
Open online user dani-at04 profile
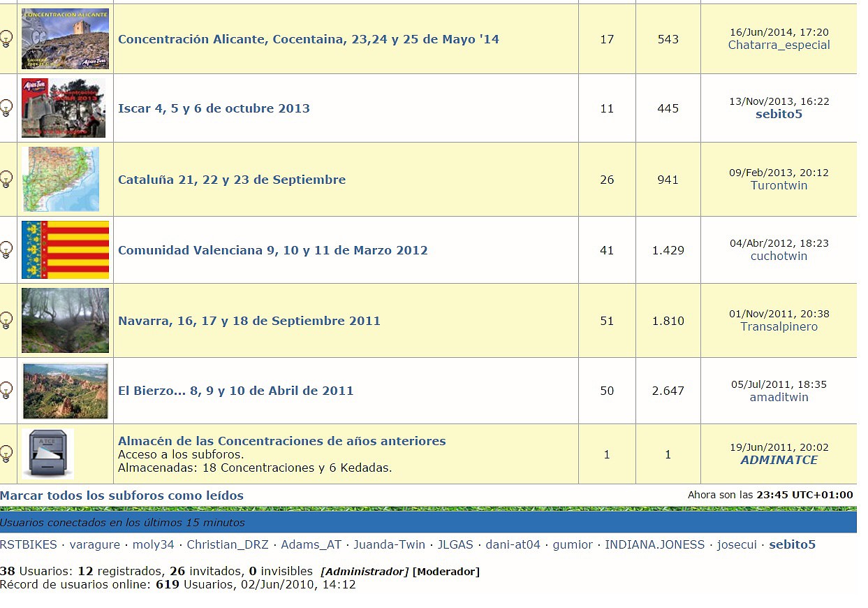pos(513,544)
